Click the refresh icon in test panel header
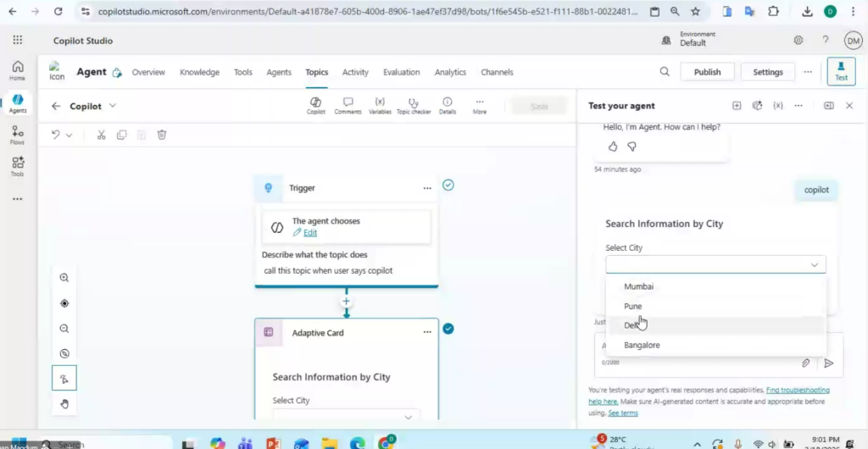868x449 pixels. tap(757, 106)
